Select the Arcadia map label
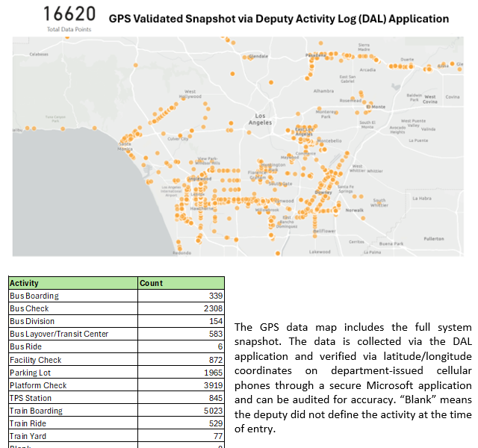 [367, 70]
